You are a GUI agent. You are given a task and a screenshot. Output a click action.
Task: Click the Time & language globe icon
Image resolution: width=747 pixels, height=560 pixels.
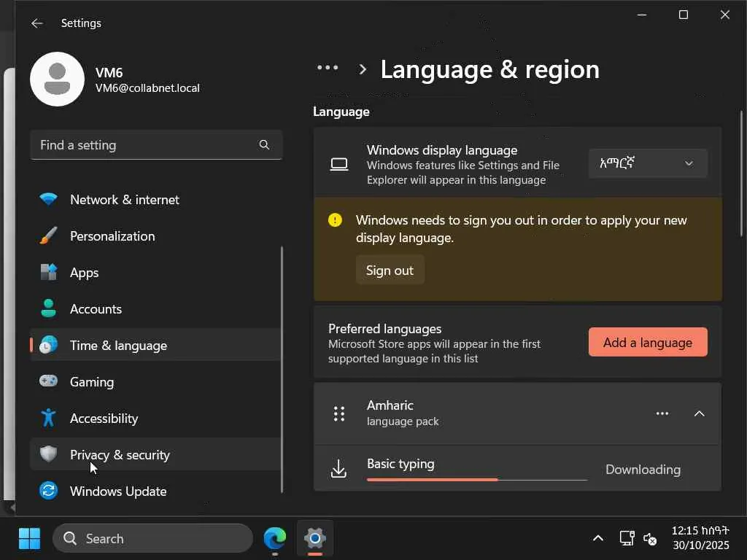[x=49, y=345]
